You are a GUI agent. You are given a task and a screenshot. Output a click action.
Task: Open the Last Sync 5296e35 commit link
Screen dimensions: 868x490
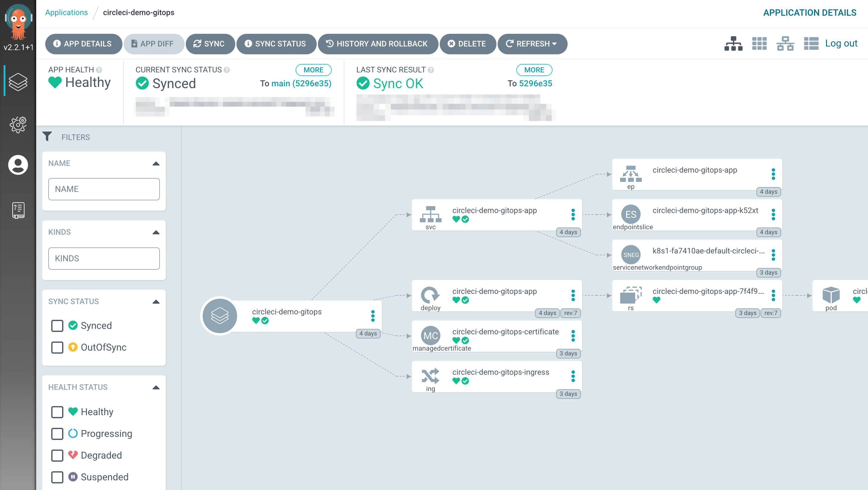(x=535, y=83)
